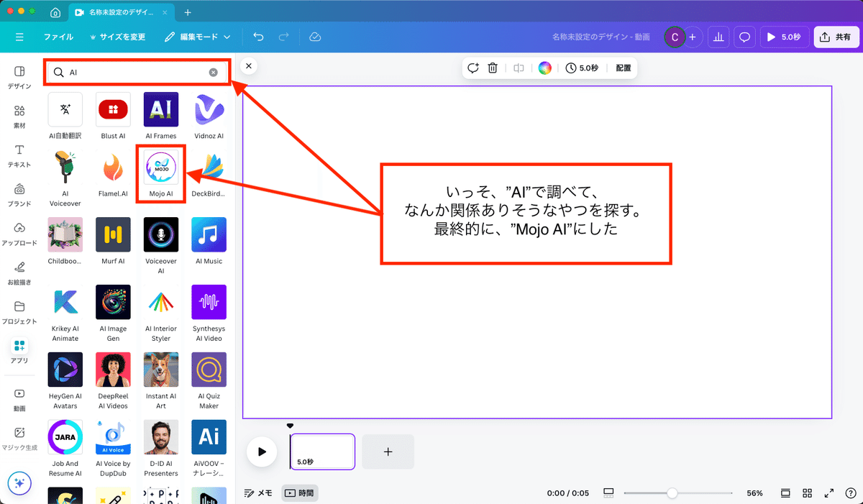Screen dimensions: 863x504
Task: Change the 5.0秒 page duration
Action: pyautogui.click(x=582, y=68)
